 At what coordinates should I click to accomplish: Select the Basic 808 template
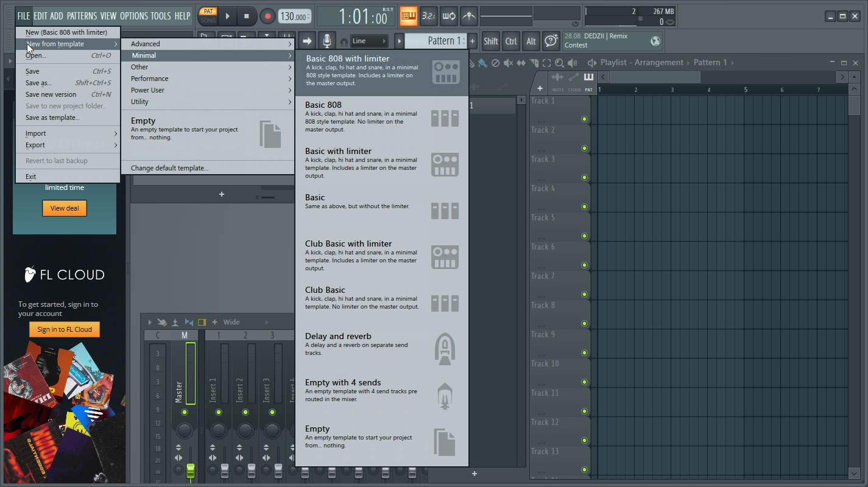point(382,117)
